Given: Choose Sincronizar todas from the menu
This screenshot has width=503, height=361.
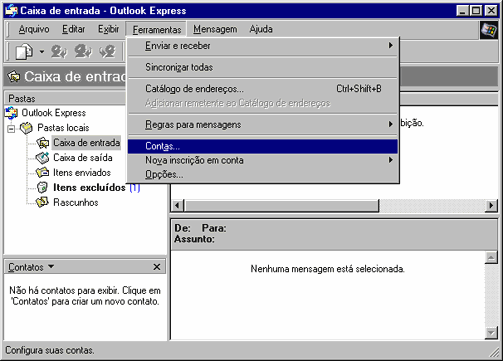Looking at the screenshot, I should (x=263, y=67).
